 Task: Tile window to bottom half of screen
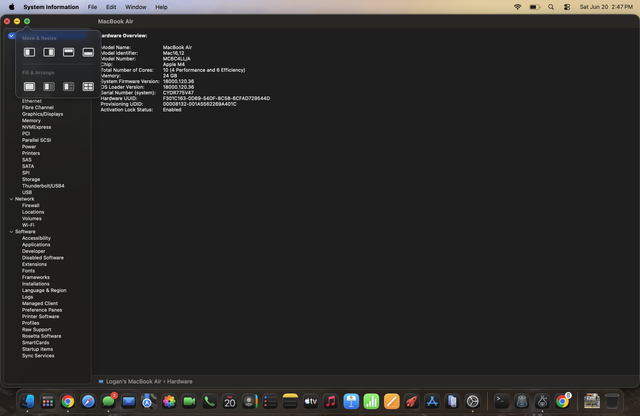point(88,52)
